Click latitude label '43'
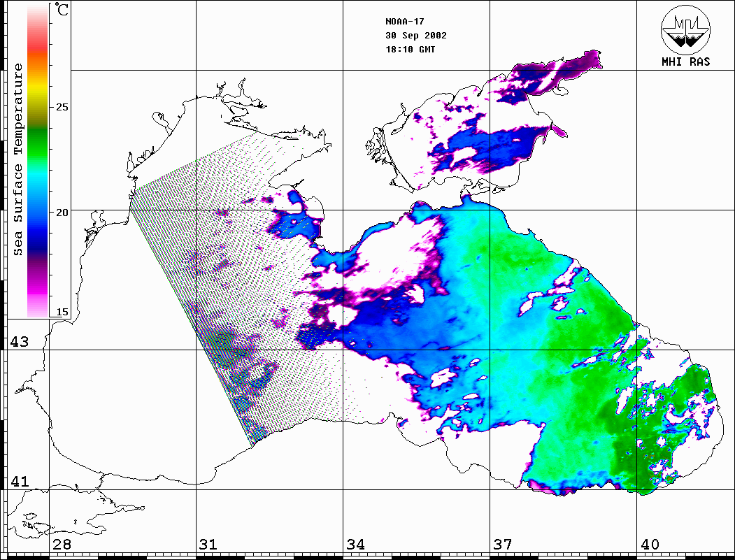Image resolution: width=735 pixels, height=560 pixels. pyautogui.click(x=19, y=342)
